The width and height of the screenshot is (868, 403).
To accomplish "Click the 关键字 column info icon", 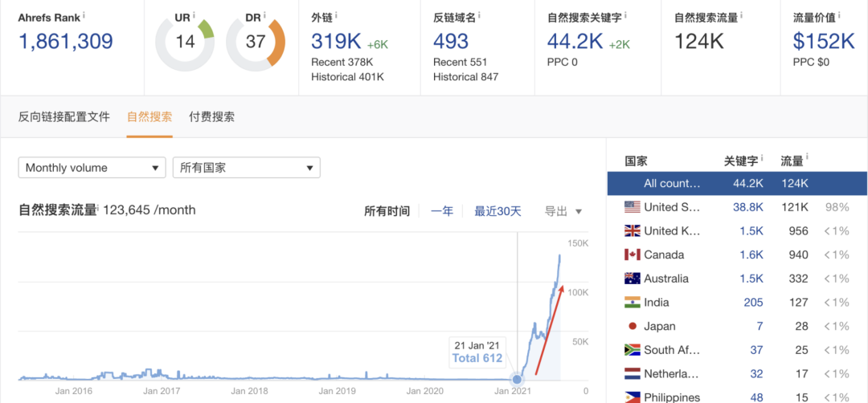I will click(x=761, y=159).
